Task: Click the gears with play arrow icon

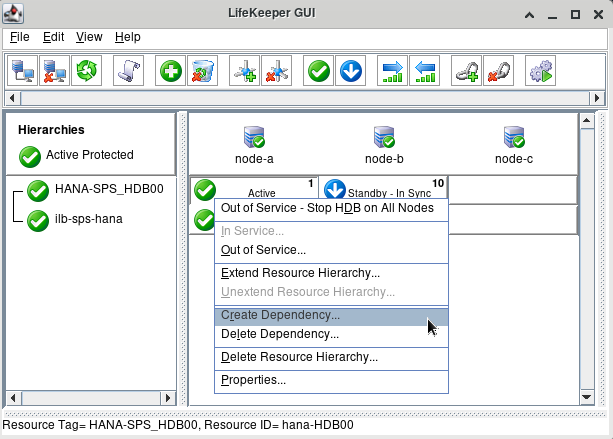Action: click(541, 71)
